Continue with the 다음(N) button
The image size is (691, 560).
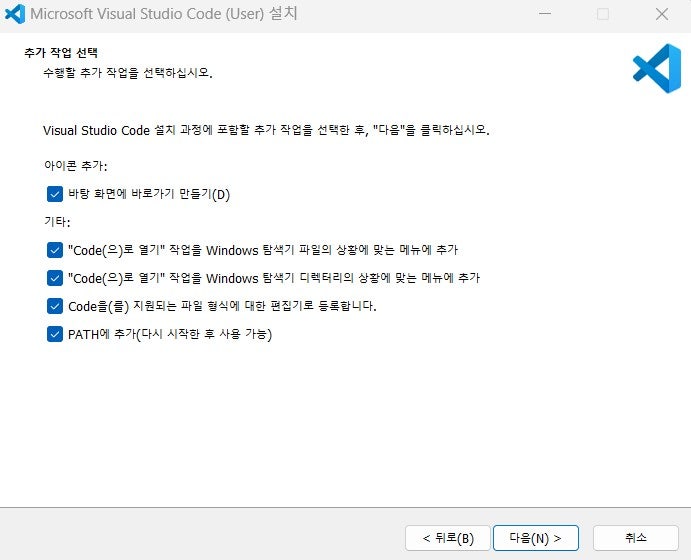pyautogui.click(x=535, y=538)
